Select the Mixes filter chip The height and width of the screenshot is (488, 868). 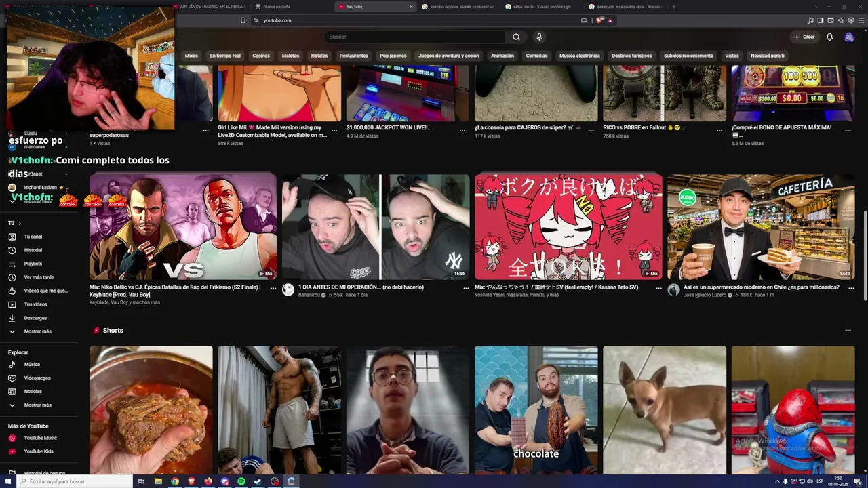tap(191, 56)
